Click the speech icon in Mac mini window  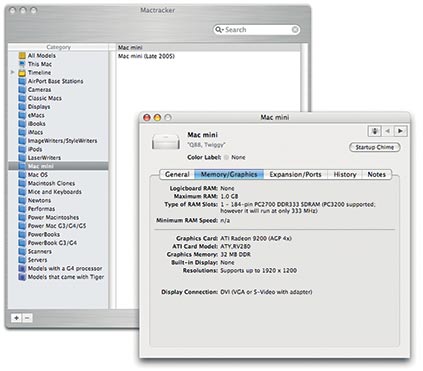[x=374, y=131]
